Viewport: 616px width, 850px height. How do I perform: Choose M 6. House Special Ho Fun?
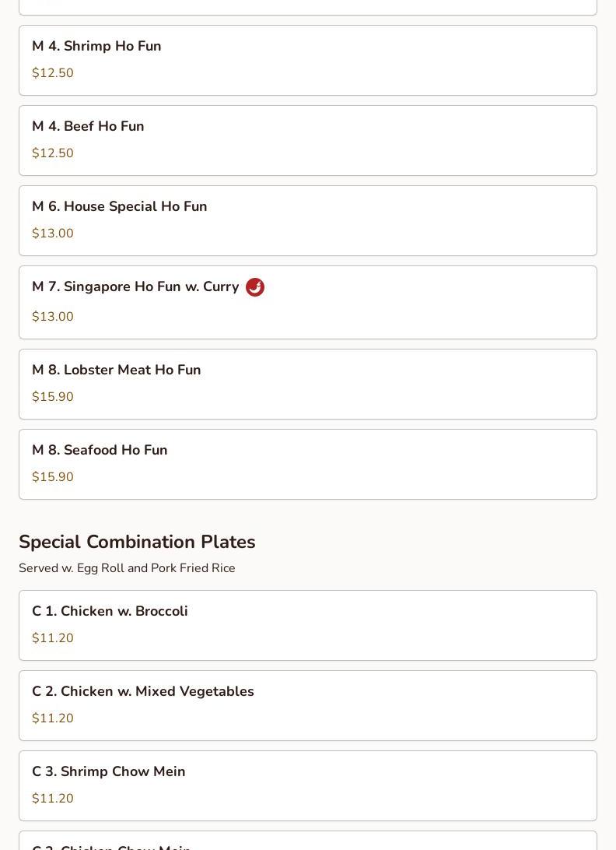click(120, 206)
